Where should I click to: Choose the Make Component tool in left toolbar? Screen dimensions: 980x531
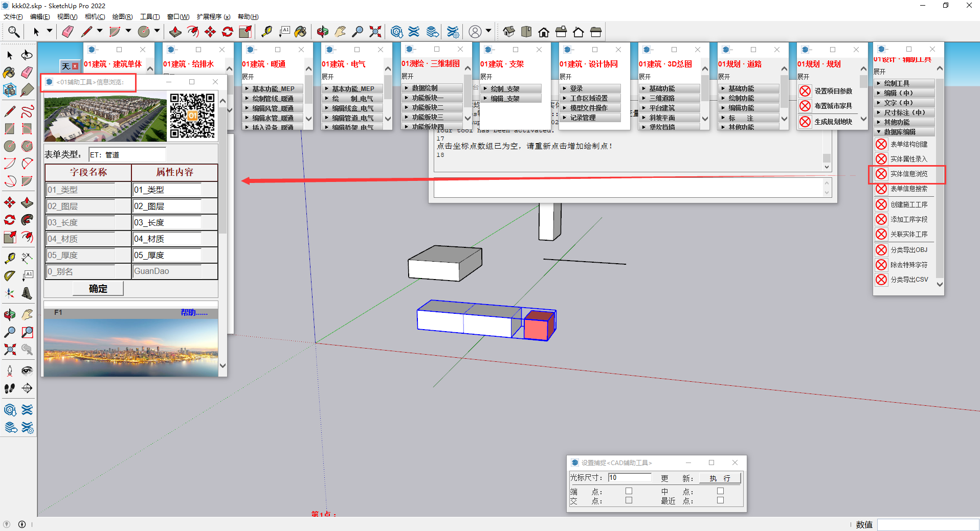pos(10,90)
